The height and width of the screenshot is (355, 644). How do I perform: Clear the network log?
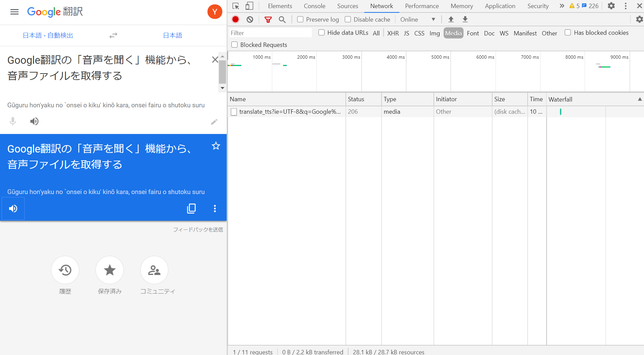coord(250,20)
